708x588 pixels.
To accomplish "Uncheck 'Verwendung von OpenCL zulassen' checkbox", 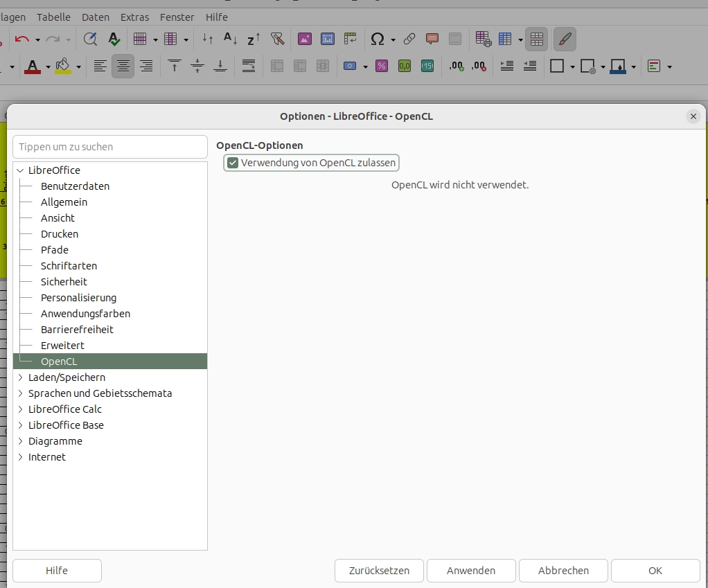I will (233, 163).
